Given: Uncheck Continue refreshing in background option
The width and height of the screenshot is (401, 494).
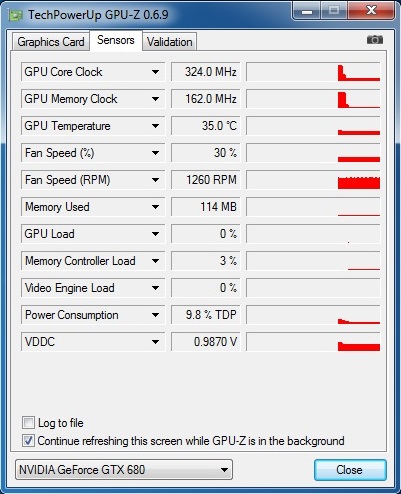Looking at the screenshot, I should pos(28,441).
